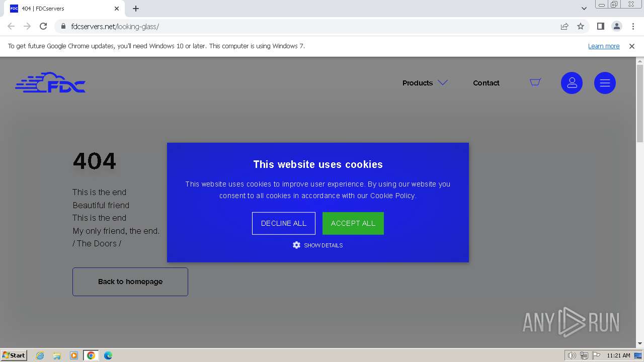Open the media player taskbar icon
The height and width of the screenshot is (362, 644).
74,355
